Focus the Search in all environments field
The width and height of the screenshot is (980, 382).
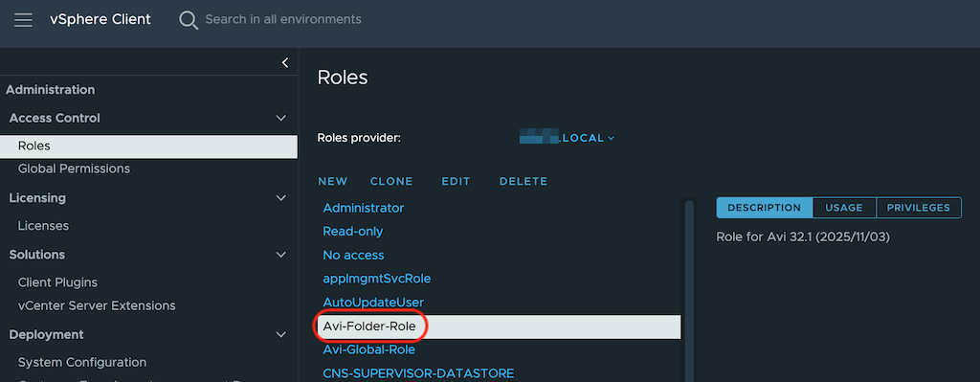pyautogui.click(x=283, y=19)
